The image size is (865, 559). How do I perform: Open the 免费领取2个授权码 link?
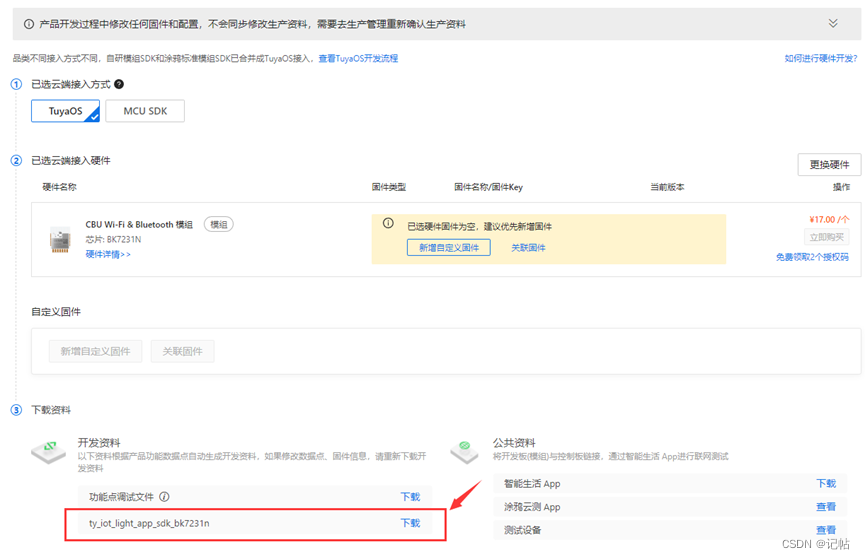(x=812, y=257)
